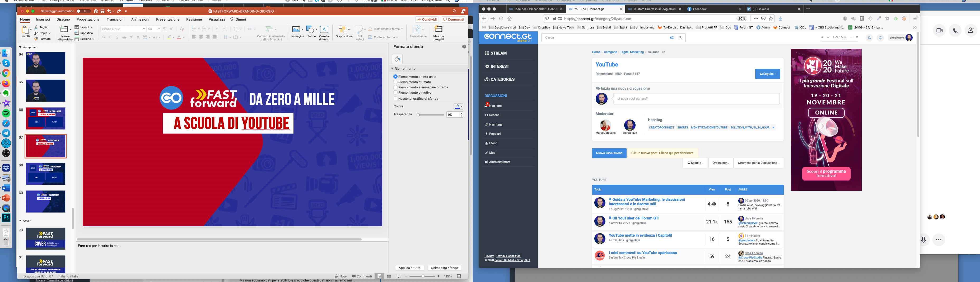
Task: Start an audio call with the phone icon
Action: 955,30
